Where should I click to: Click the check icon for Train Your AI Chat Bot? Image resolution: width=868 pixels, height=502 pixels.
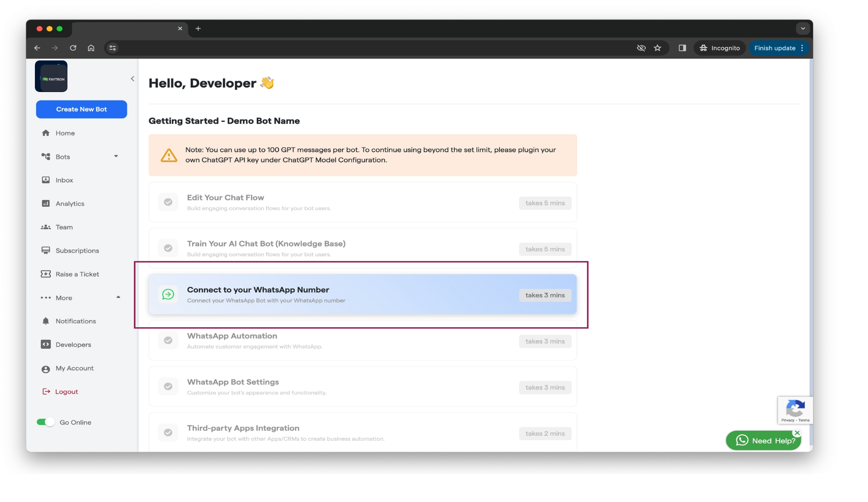168,248
